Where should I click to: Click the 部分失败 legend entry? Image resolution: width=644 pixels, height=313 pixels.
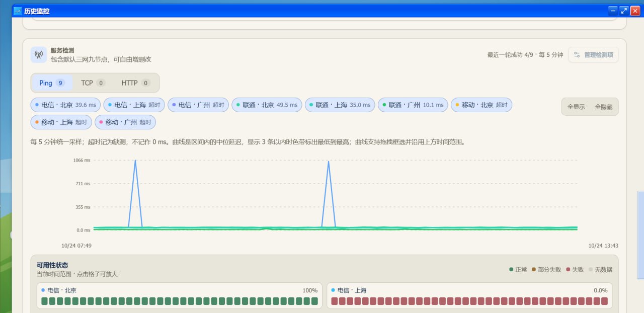(x=546, y=270)
